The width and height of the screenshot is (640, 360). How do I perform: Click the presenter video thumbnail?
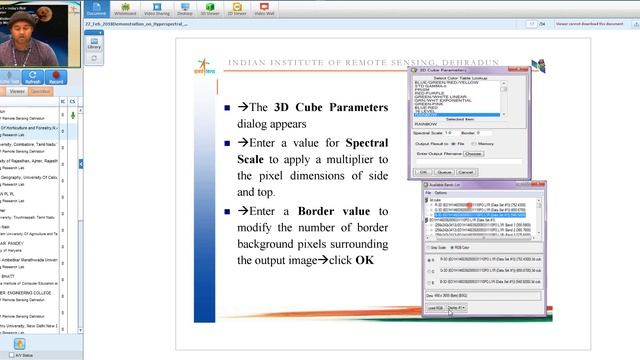coord(40,36)
